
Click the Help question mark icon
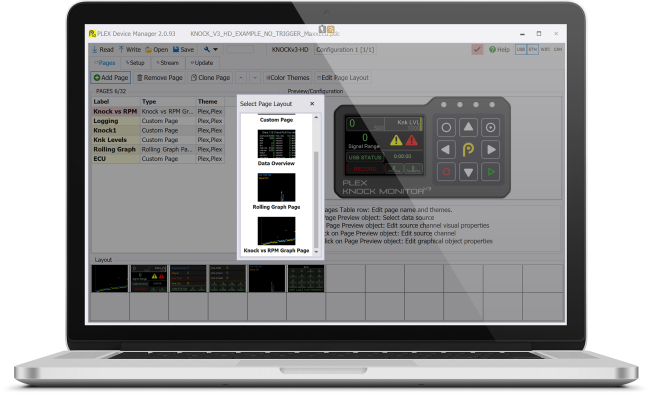[x=492, y=49]
